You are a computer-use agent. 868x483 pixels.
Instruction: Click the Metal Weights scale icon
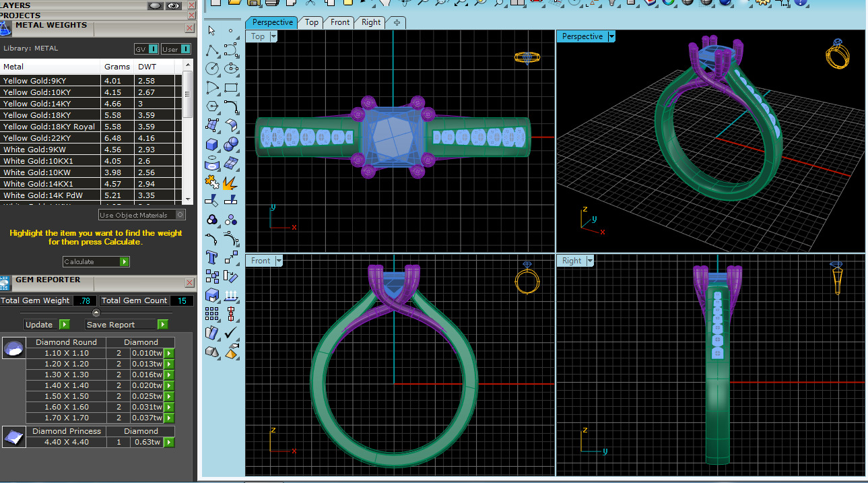click(5, 29)
